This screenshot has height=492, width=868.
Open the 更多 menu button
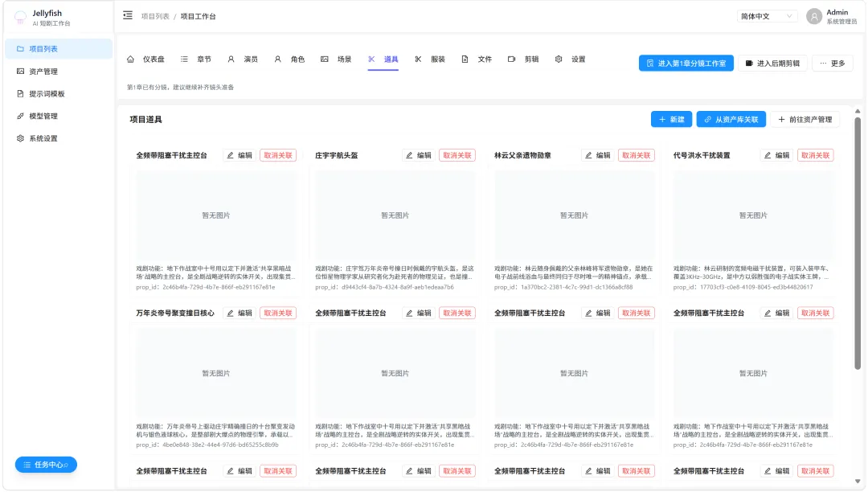833,63
